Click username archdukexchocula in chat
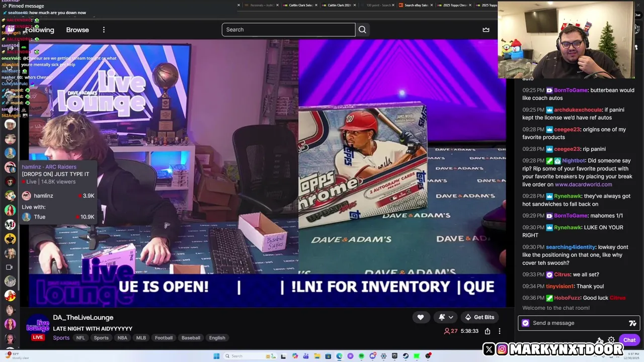Viewport: 644px width, 362px height. [x=578, y=110]
